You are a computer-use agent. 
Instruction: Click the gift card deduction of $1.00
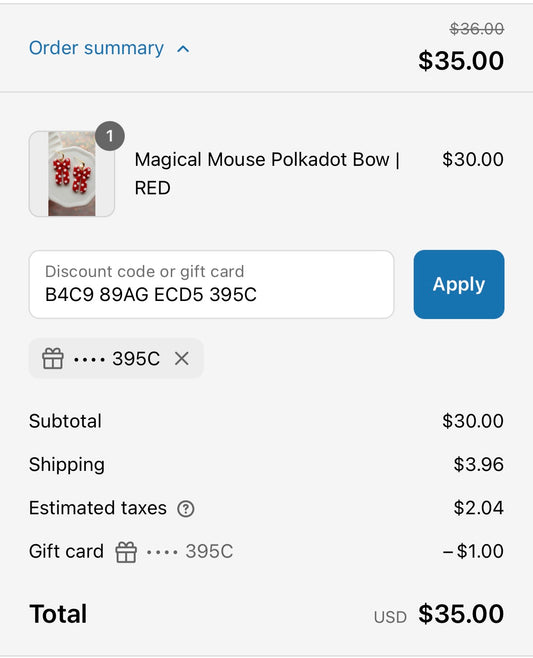pos(473,551)
